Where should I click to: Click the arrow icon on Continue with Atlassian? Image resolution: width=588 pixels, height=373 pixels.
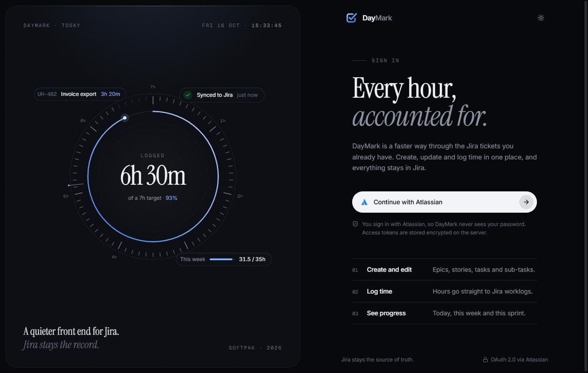[526, 202]
